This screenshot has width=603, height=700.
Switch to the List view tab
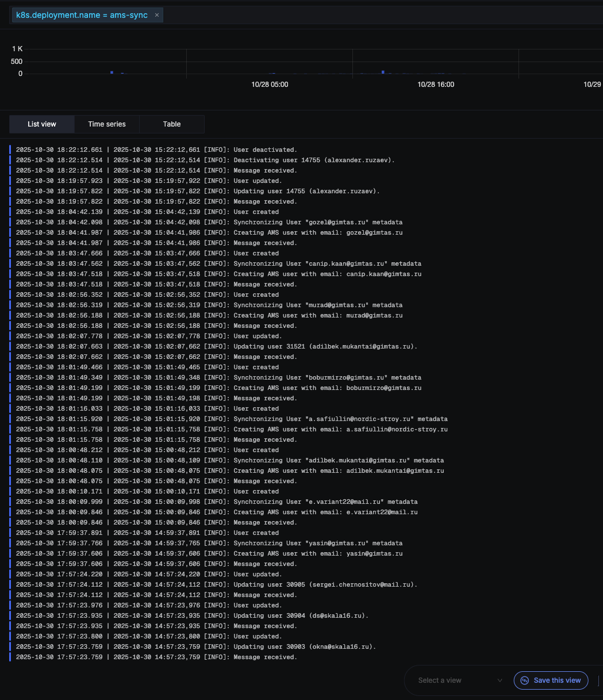42,124
